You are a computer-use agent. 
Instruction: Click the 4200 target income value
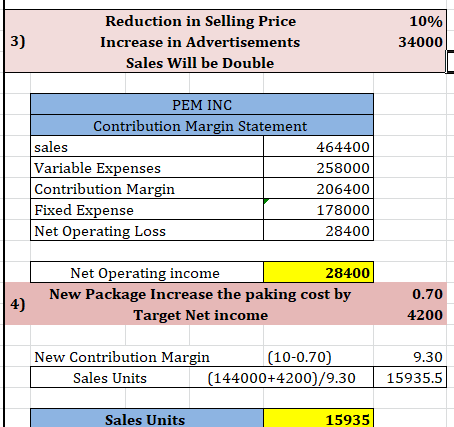(x=425, y=315)
